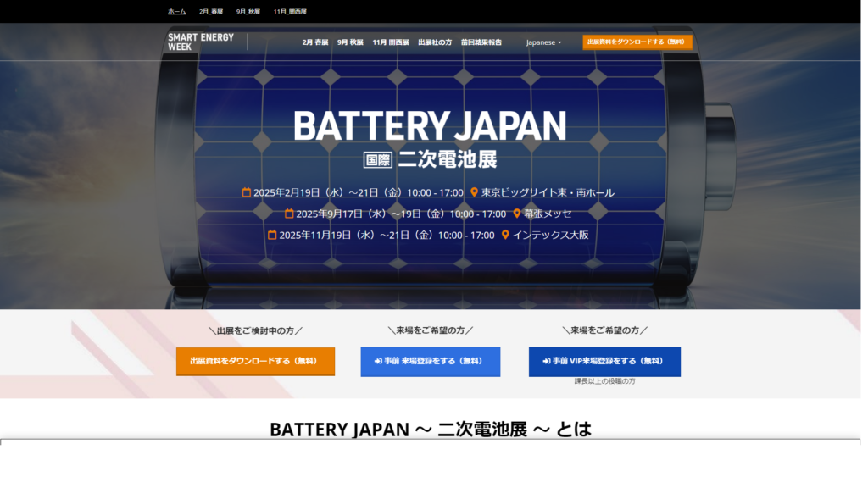Click the calendar icon beside 2025年2月19日
868x488 pixels.
[x=247, y=192]
